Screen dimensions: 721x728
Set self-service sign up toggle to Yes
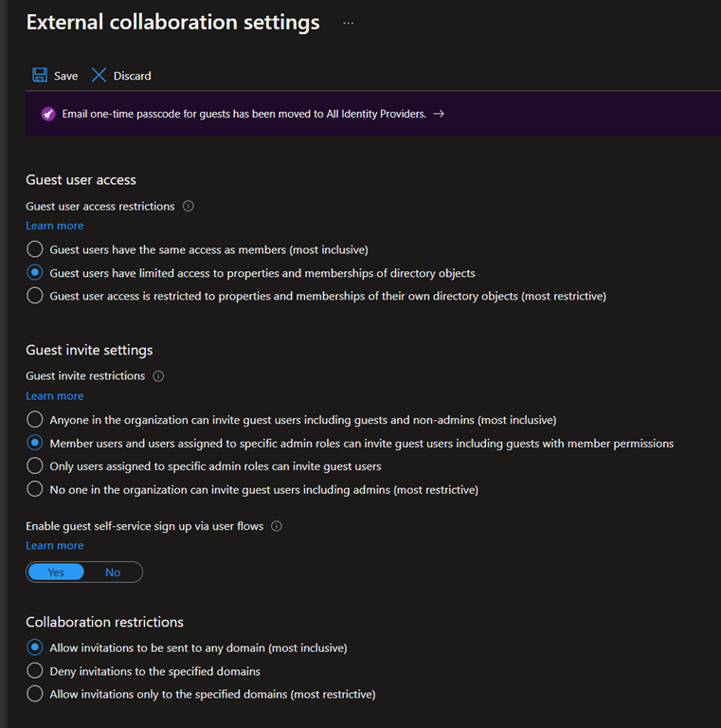click(56, 573)
